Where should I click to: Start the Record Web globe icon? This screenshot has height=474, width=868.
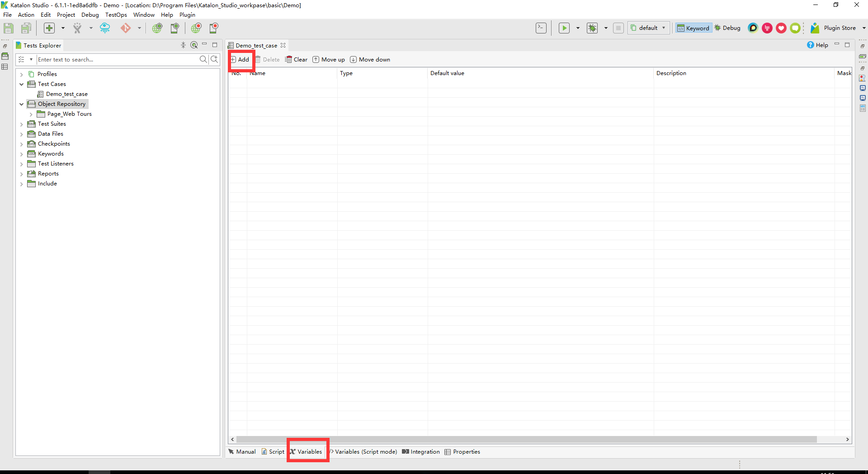[196, 28]
